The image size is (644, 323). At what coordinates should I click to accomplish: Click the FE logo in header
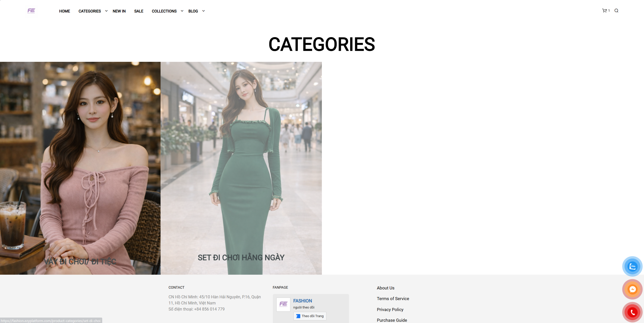[x=31, y=11]
